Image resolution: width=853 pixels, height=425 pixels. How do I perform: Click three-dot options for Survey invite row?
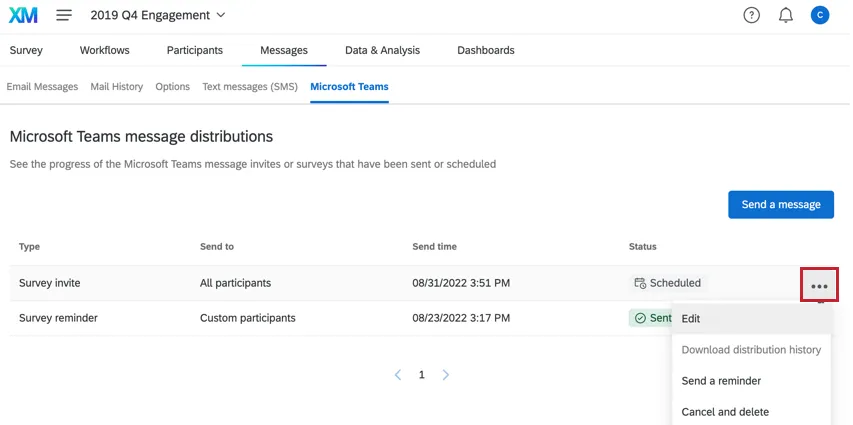coord(819,286)
